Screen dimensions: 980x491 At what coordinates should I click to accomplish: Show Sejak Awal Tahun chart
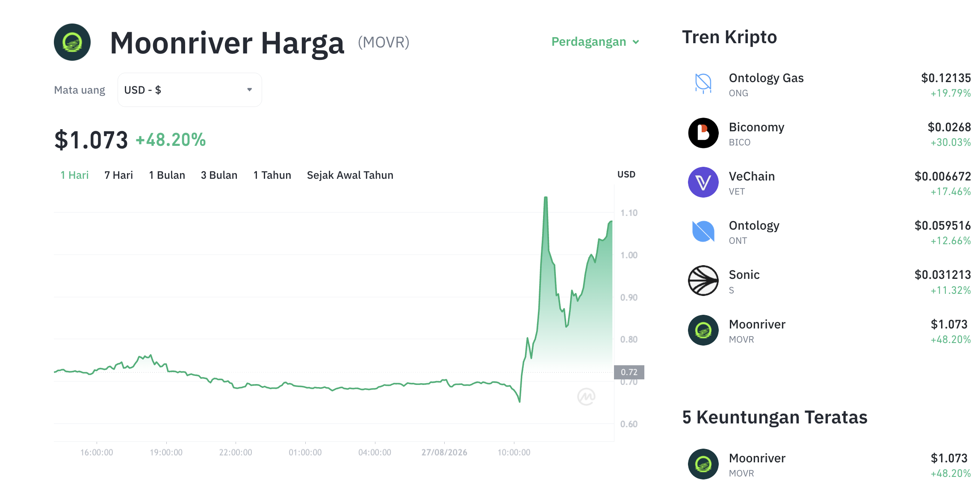tap(350, 175)
